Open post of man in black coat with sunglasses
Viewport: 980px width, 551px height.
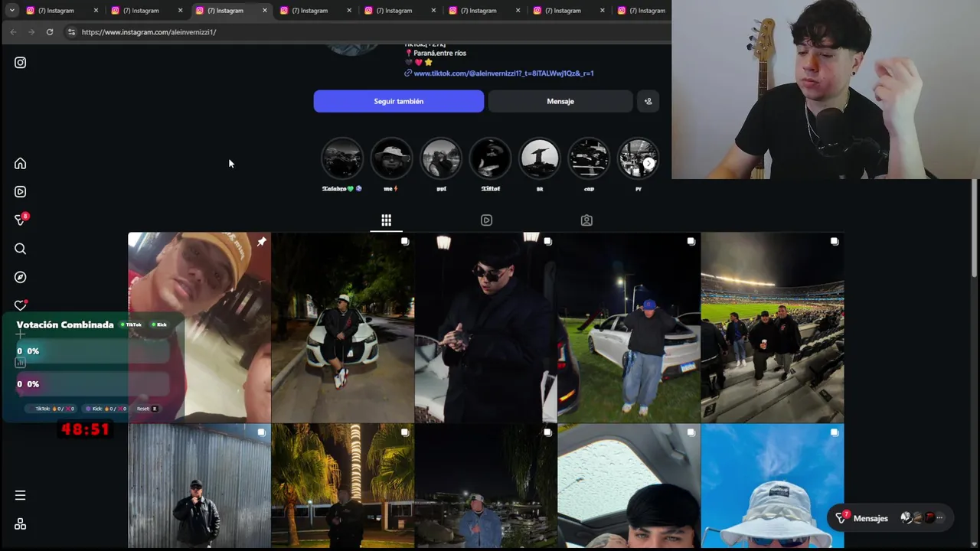[x=485, y=328]
